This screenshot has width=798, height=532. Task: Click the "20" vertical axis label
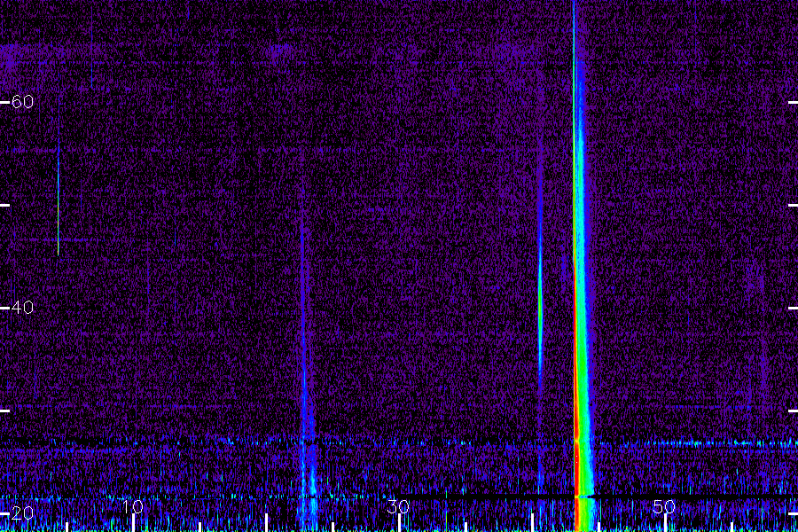point(22,512)
